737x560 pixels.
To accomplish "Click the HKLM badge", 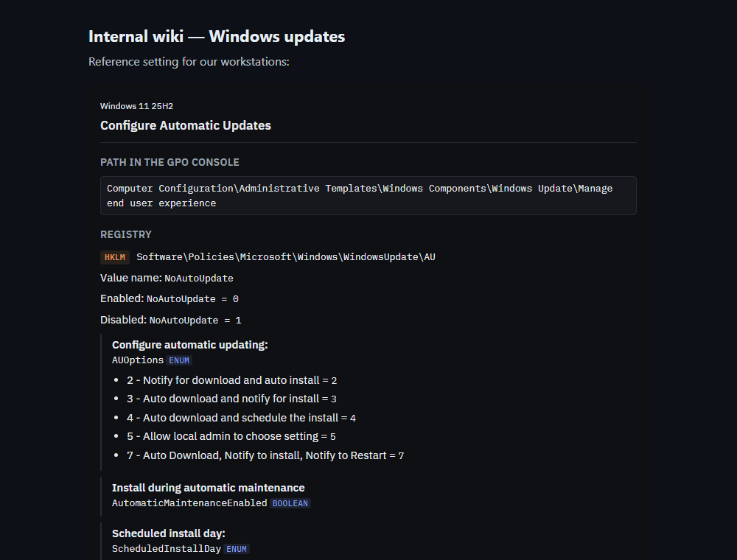I will 115,257.
